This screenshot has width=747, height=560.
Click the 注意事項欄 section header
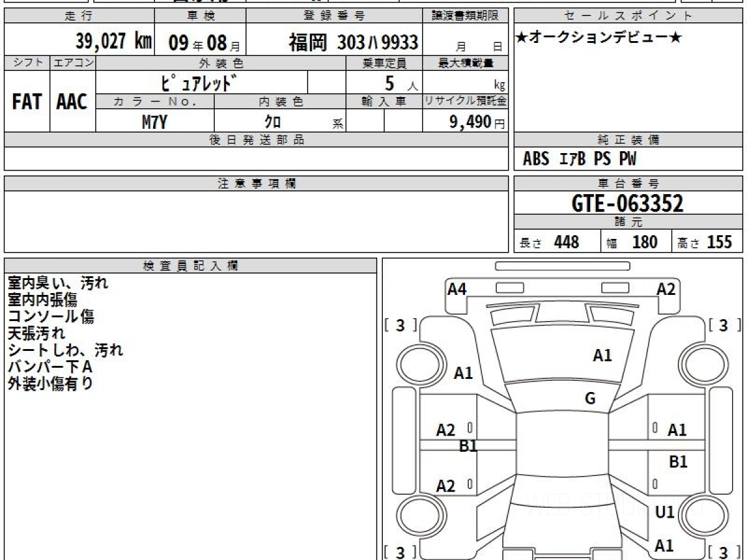(x=256, y=184)
